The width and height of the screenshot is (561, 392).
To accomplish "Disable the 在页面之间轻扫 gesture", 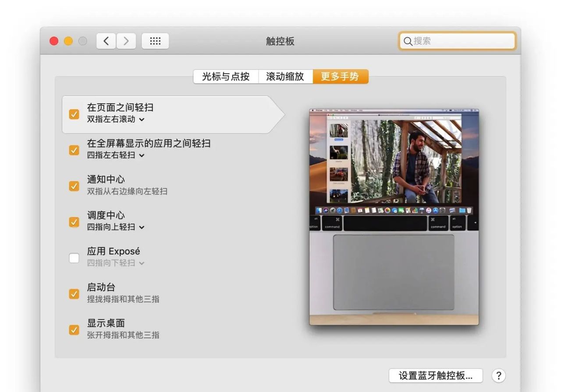I will [74, 114].
